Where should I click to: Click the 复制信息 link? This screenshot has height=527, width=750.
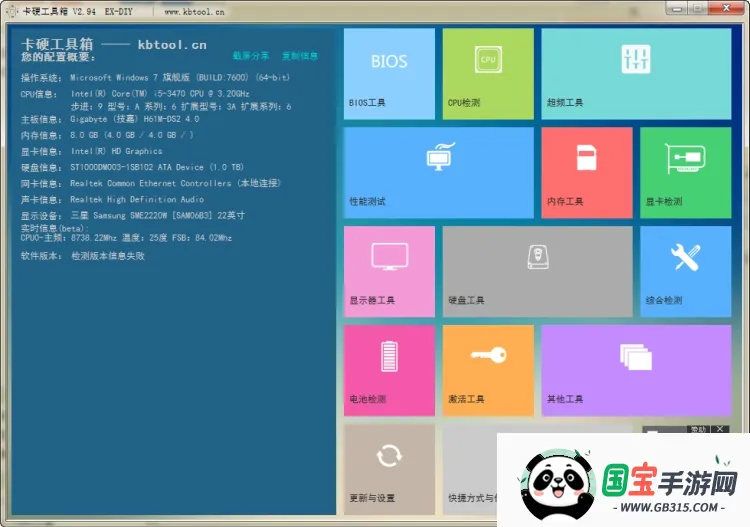pos(300,55)
